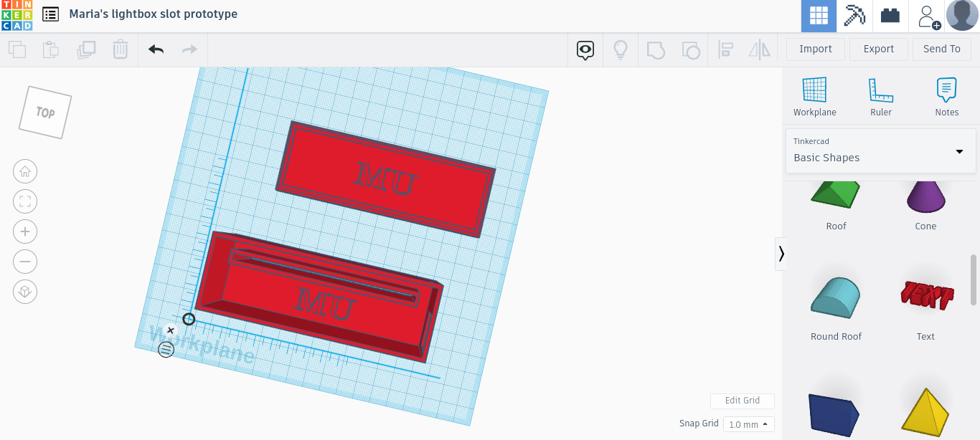Click the Mirror tool icon

[x=759, y=49]
